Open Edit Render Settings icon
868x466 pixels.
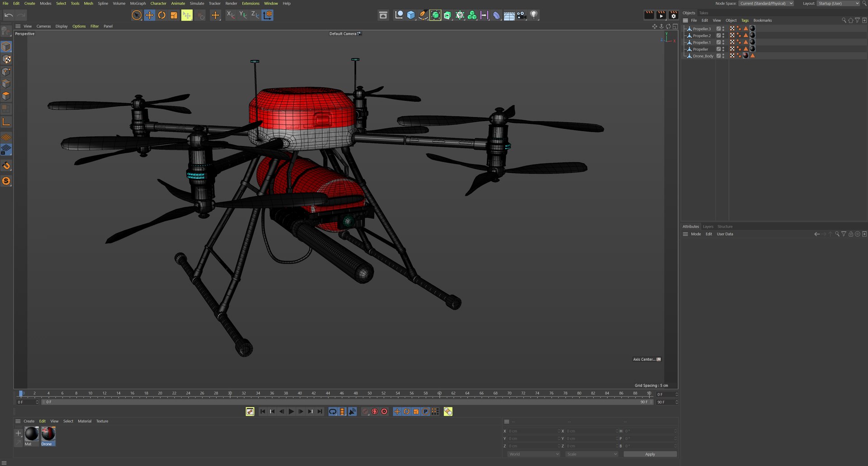coord(673,15)
